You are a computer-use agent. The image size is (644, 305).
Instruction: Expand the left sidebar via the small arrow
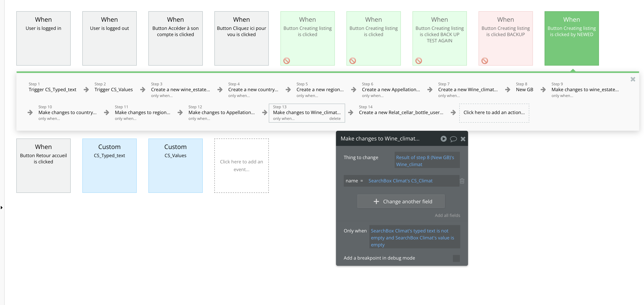pyautogui.click(x=2, y=208)
